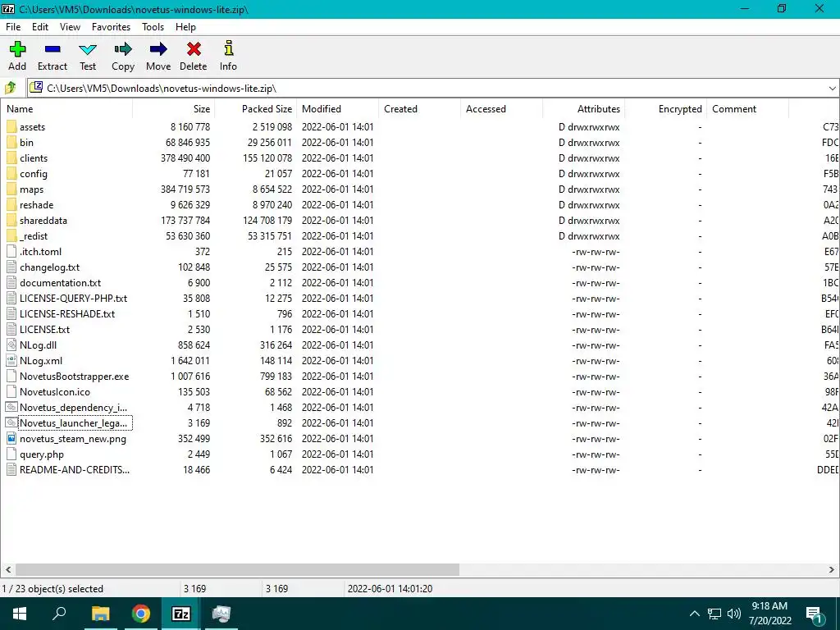Click the NLog.dll file icon
The image size is (840, 630).
pyautogui.click(x=11, y=345)
